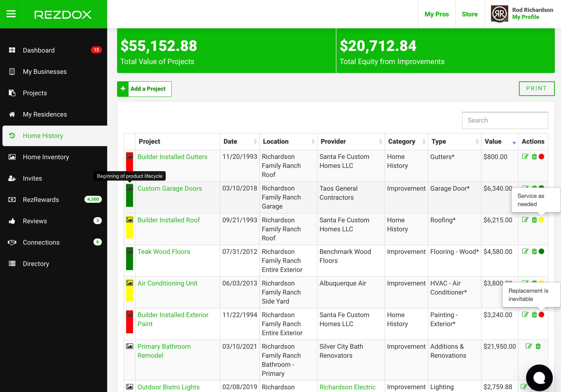
Task: Toggle the Dashboard notifications badge
Action: click(x=95, y=50)
